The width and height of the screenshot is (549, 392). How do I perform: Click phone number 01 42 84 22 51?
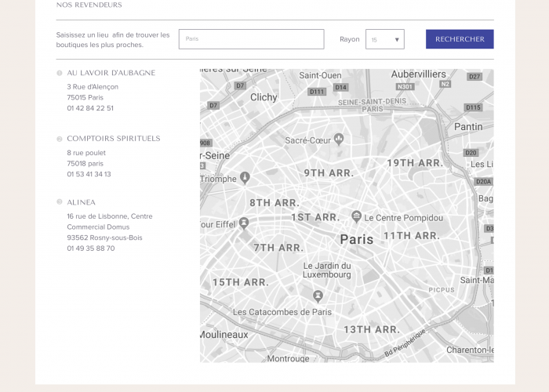click(90, 108)
